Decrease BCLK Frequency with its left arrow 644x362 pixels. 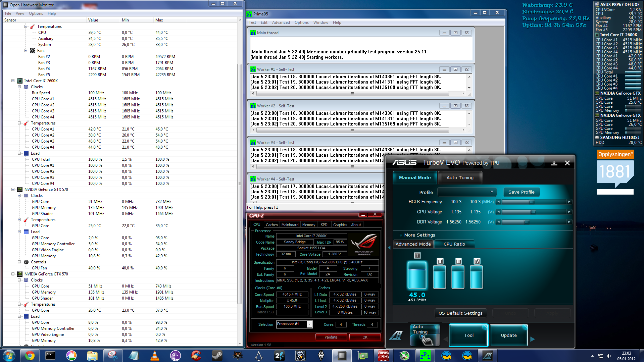tap(499, 202)
